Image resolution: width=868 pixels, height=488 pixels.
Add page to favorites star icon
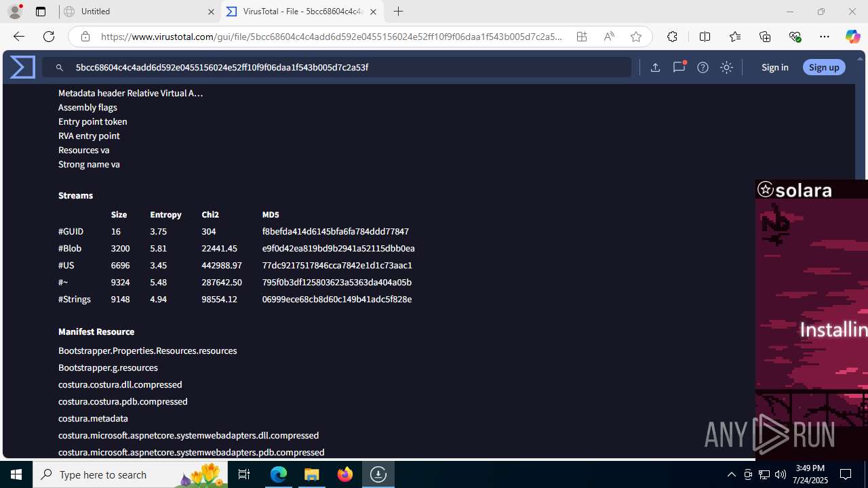[635, 37]
